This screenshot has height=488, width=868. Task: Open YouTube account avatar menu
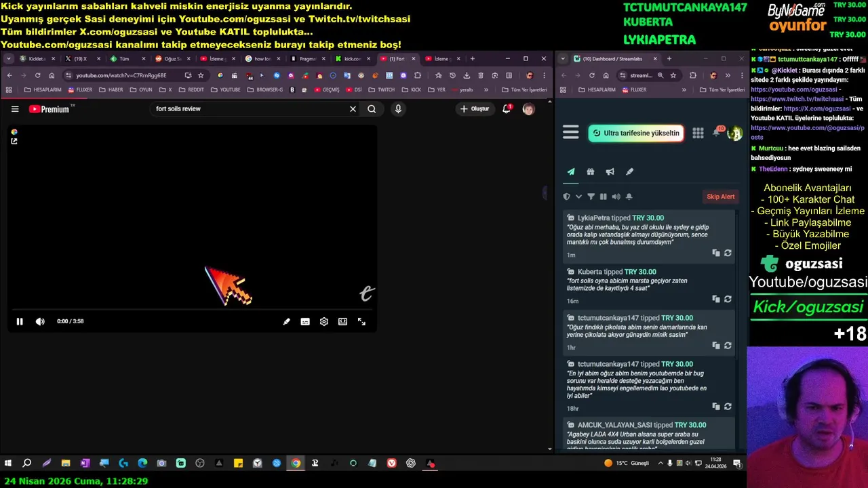coord(528,108)
